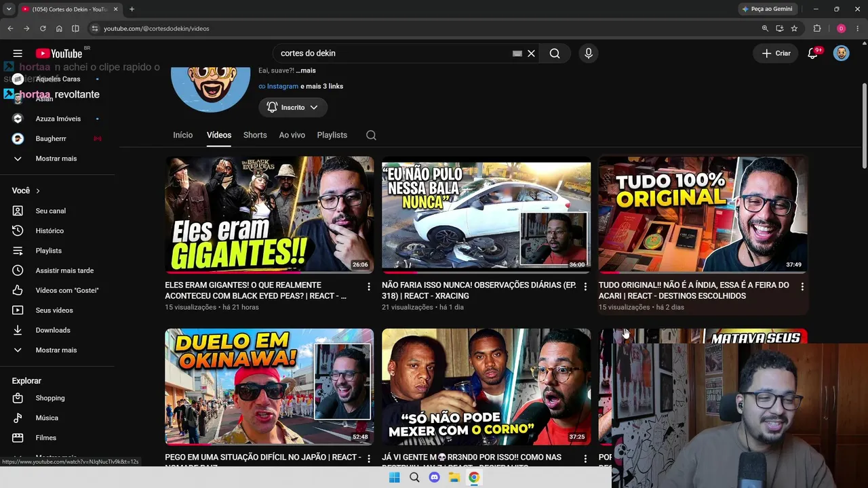This screenshot has height=488, width=868.
Task: Click the Criar button
Action: coord(776,54)
